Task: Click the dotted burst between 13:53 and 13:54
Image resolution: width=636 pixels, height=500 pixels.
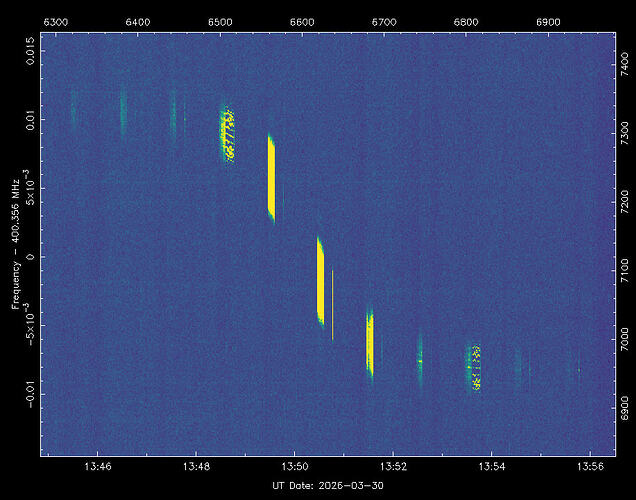Action: point(474,367)
